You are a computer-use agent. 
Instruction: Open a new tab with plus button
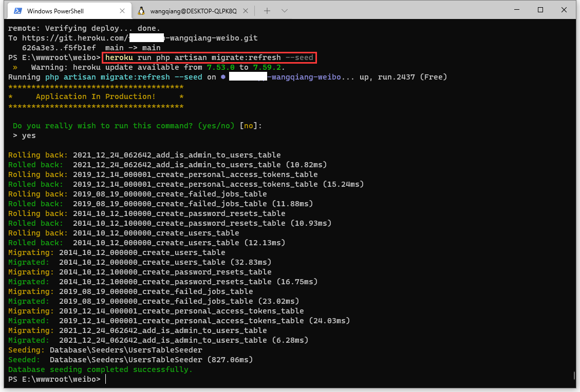click(267, 11)
